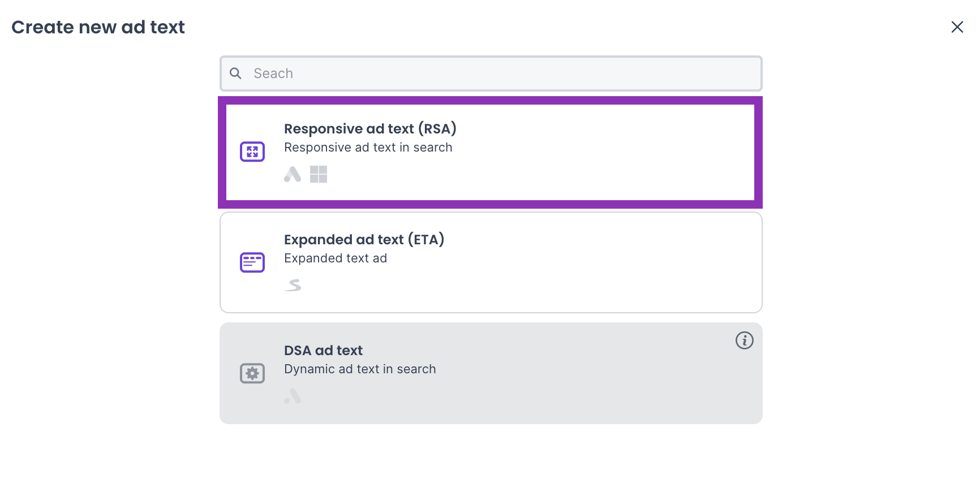The width and height of the screenshot is (980, 492).
Task: Open the DSA ad text info icon
Action: click(744, 340)
